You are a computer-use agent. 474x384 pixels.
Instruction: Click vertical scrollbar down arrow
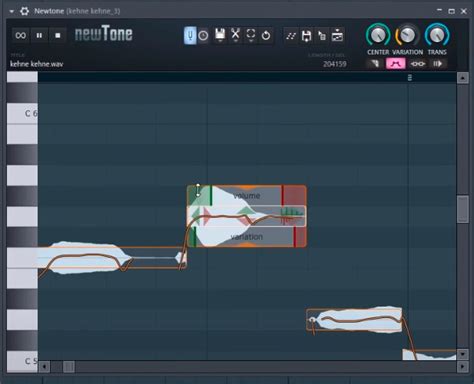click(x=462, y=354)
